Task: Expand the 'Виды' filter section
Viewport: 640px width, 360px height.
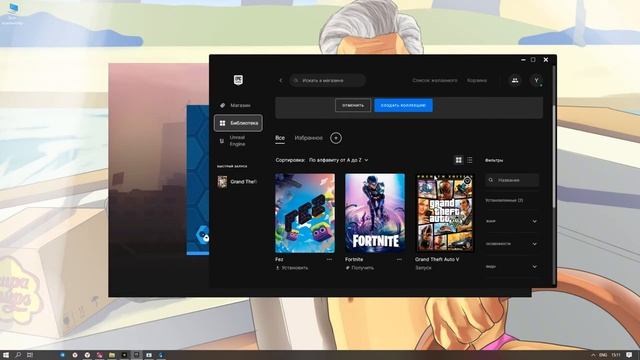Action: click(512, 267)
